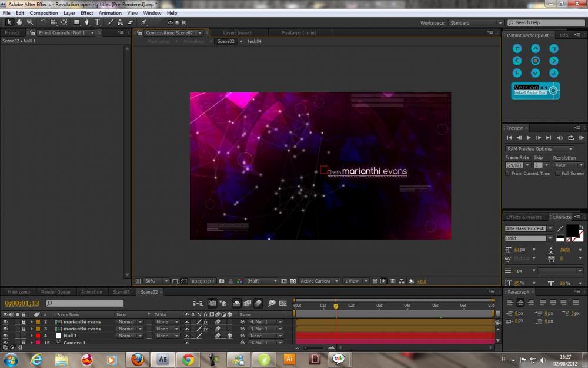Expand layer 2 marianthi evans properties
The height and width of the screenshot is (368, 588).
point(32,322)
